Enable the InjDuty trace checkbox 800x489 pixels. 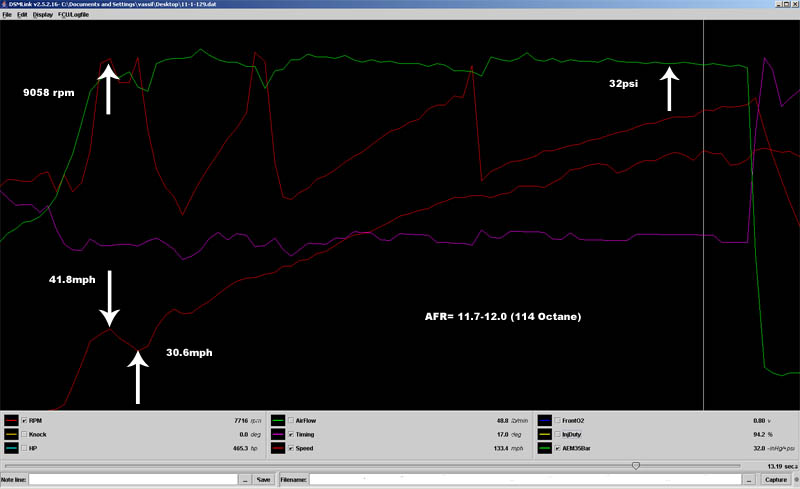click(x=558, y=435)
